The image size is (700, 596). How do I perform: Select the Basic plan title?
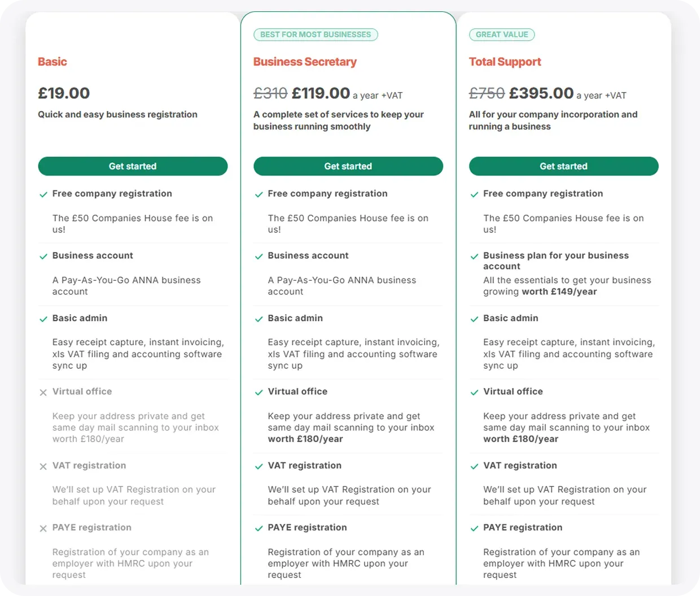(53, 62)
